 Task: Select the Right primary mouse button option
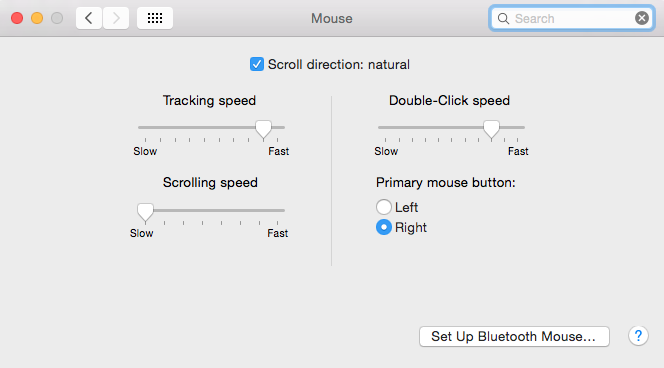[x=384, y=227]
